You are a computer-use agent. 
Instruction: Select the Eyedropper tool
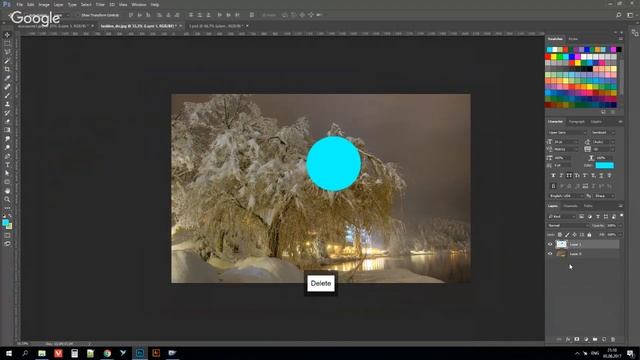(x=7, y=78)
